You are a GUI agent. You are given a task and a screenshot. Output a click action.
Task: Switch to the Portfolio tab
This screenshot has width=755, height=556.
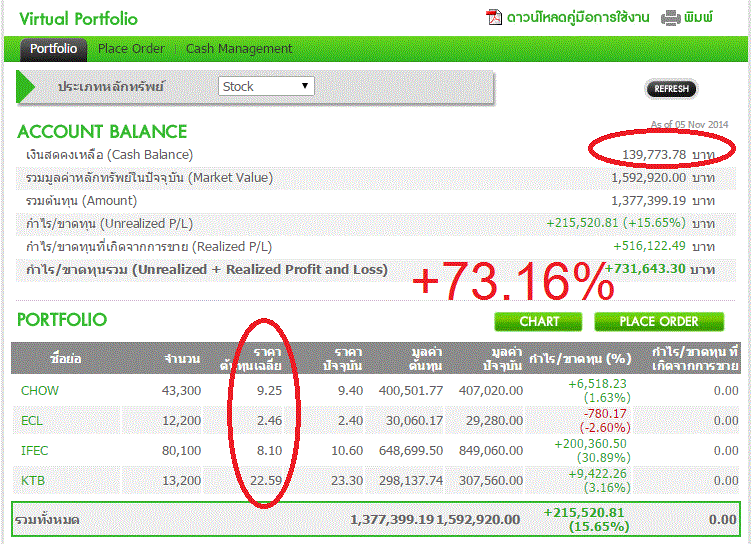(53, 49)
